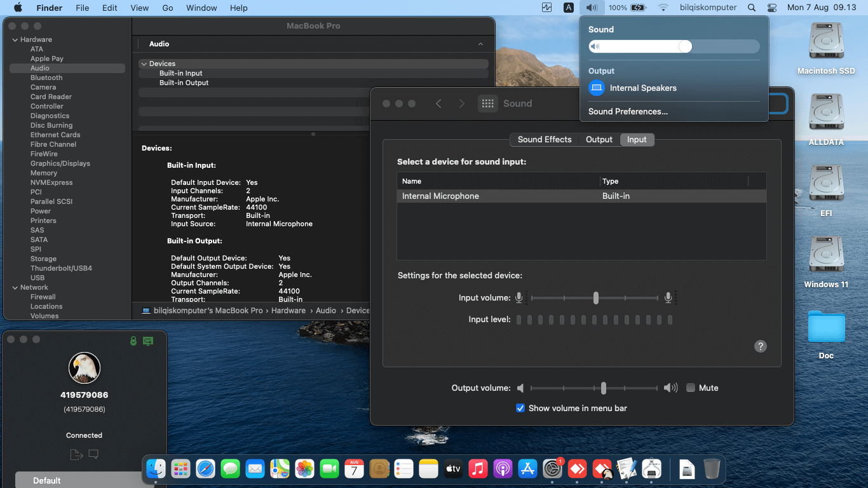This screenshot has height=488, width=868.
Task: Open Maps from the Dock
Action: click(x=280, y=469)
